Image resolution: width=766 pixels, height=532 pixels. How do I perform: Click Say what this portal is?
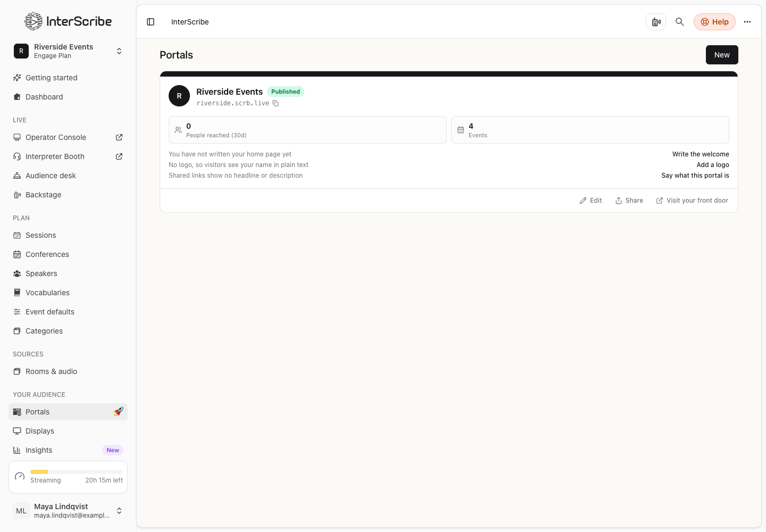pos(695,176)
